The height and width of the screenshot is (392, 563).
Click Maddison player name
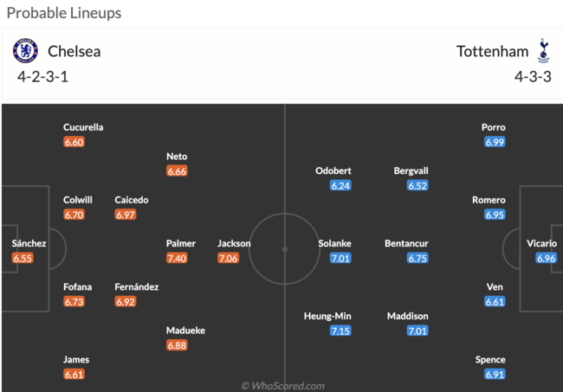[407, 316]
